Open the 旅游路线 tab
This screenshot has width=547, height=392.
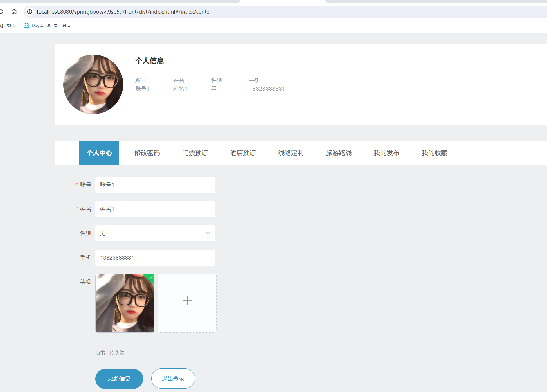click(x=339, y=153)
